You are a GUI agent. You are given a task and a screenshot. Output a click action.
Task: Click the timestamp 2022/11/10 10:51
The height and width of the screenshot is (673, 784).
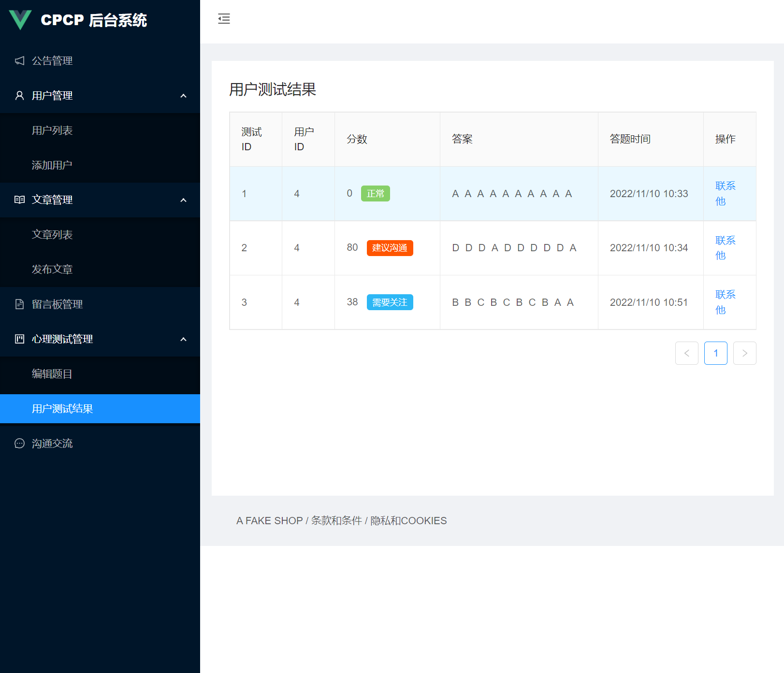pos(649,302)
